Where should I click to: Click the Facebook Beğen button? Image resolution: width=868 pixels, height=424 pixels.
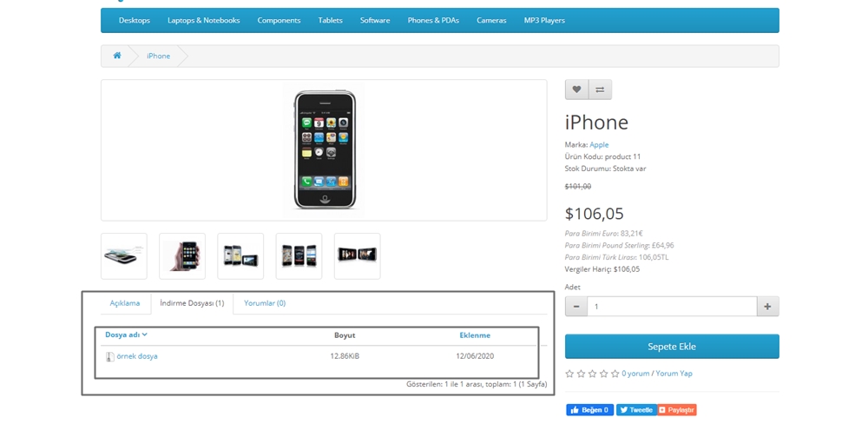[589, 410]
